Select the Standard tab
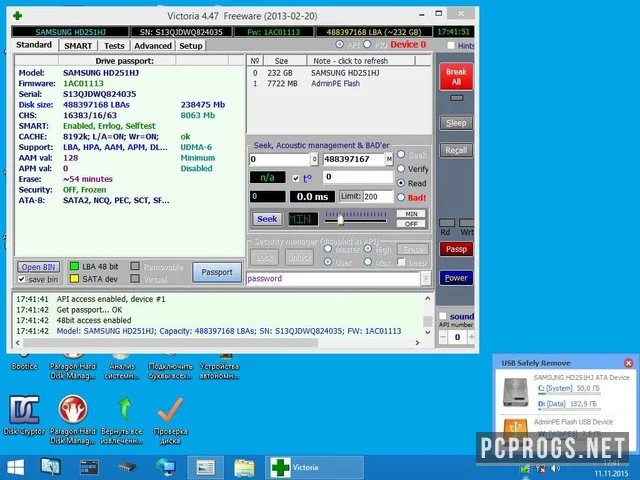This screenshot has height=480, width=640. tap(34, 45)
